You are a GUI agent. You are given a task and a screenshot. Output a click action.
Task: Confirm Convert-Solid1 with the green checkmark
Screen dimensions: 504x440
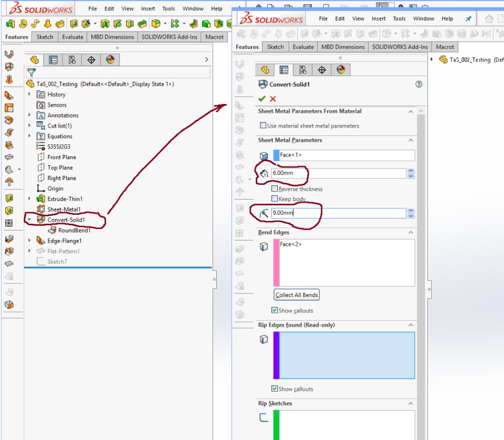point(262,99)
